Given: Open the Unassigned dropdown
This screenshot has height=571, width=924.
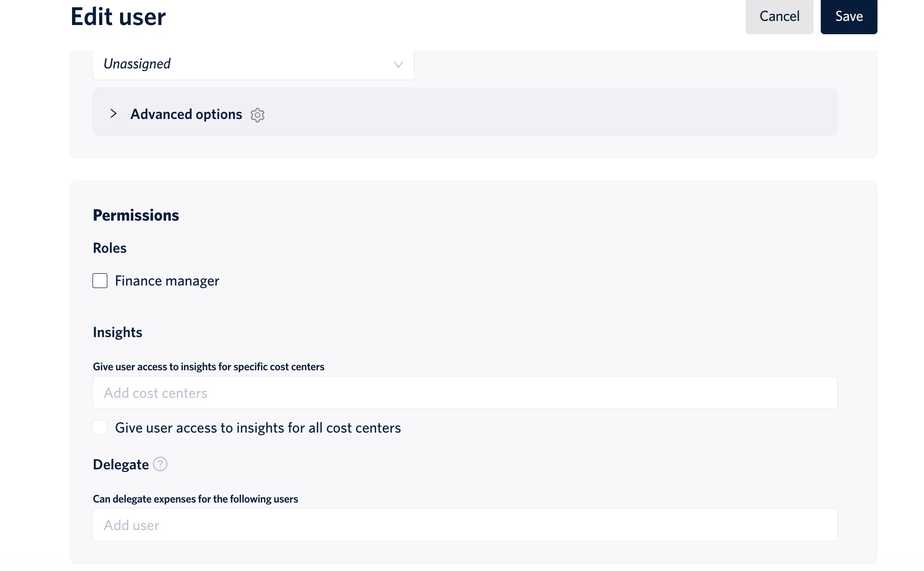Looking at the screenshot, I should [253, 64].
